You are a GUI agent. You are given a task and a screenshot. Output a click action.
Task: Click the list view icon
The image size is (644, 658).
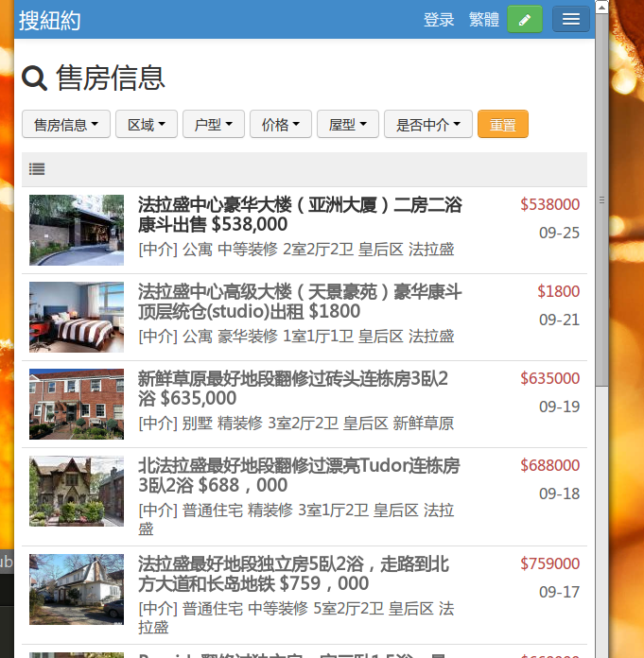(x=37, y=169)
